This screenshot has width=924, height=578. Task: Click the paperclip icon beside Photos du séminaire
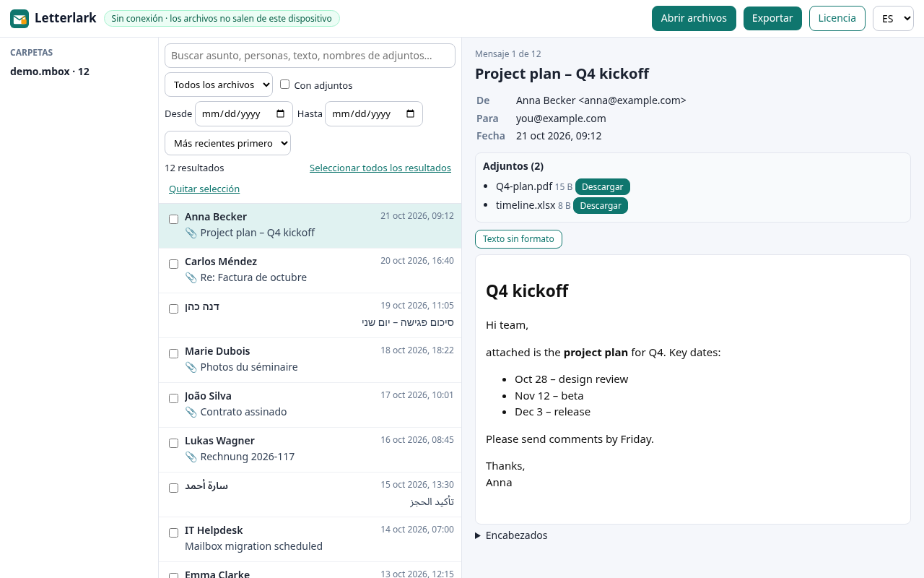[x=191, y=367]
